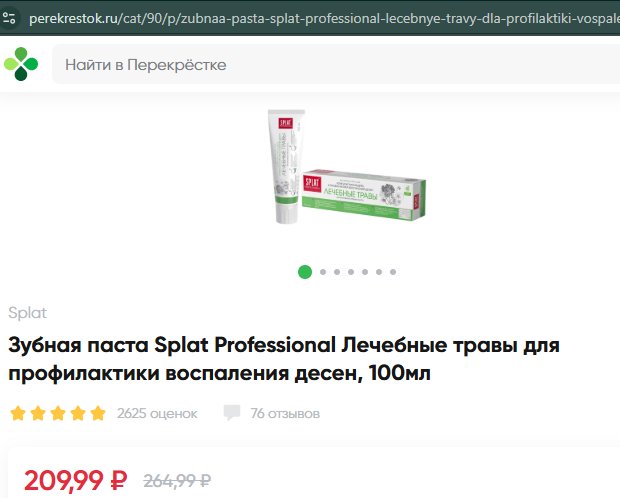Click the crossed-out 264,99 ₽ old price
620x498 pixels.
[x=177, y=481]
